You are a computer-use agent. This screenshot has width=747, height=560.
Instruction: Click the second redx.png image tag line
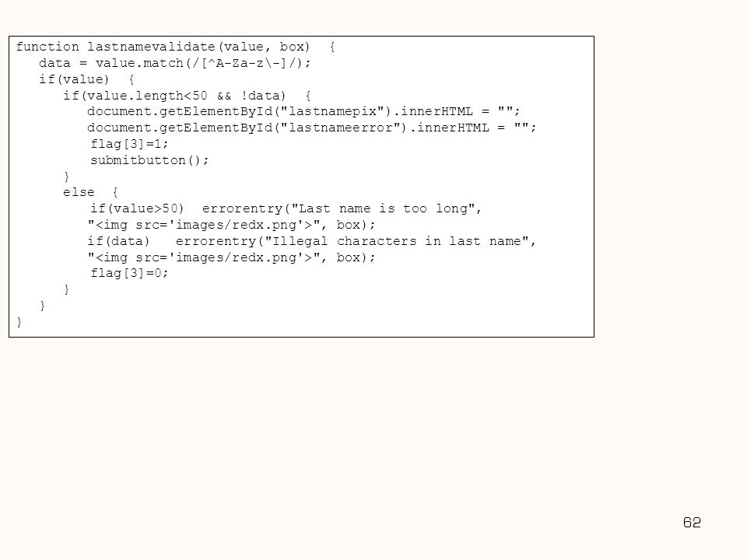click(x=231, y=257)
